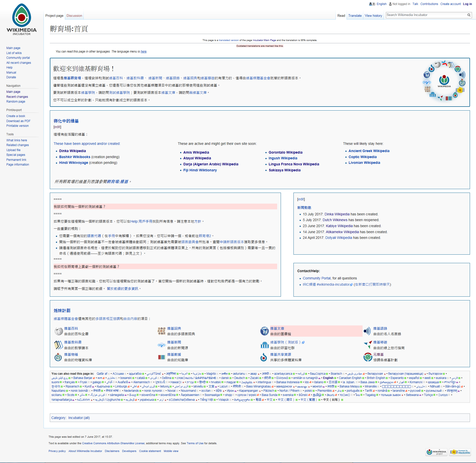476x463 pixels.
Task: Click the Wikimedia Commons icon
Action: coord(264,357)
